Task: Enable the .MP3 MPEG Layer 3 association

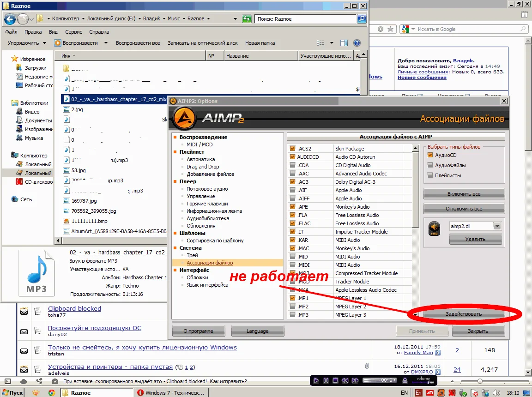Action: tap(292, 315)
